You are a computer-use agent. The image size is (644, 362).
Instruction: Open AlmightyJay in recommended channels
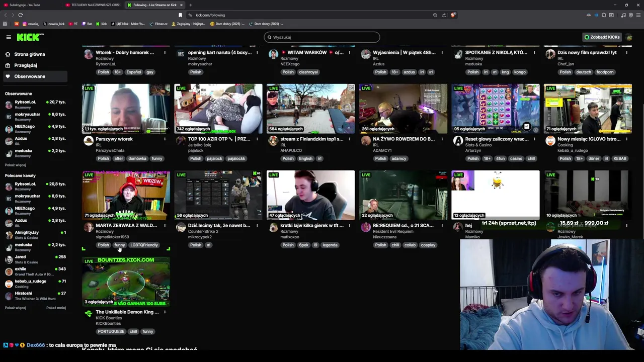point(35,235)
